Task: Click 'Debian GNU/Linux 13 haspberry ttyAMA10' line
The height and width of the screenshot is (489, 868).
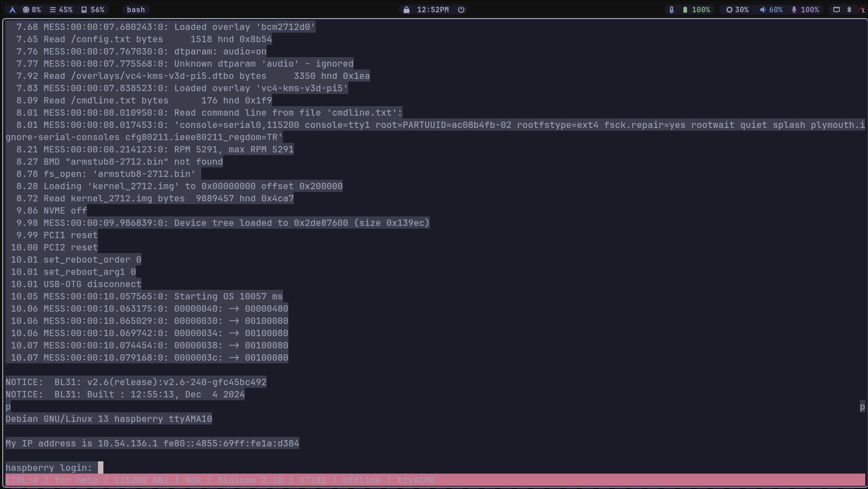Action: (x=109, y=419)
